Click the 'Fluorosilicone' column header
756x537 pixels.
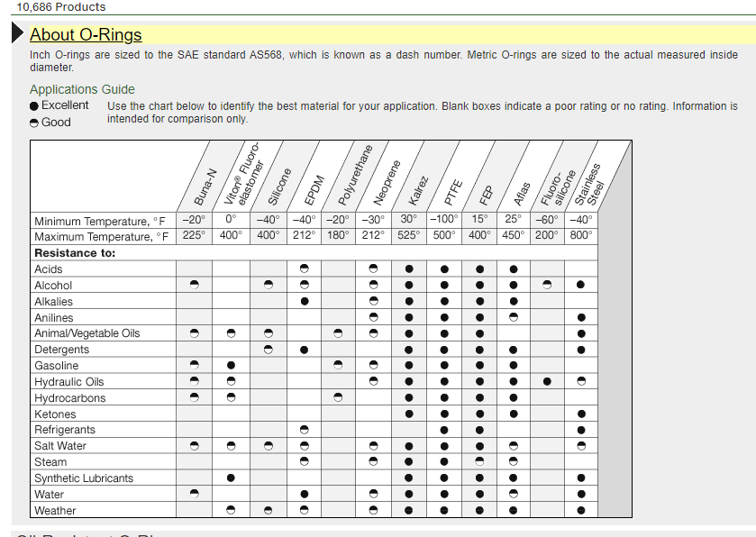[x=558, y=187]
